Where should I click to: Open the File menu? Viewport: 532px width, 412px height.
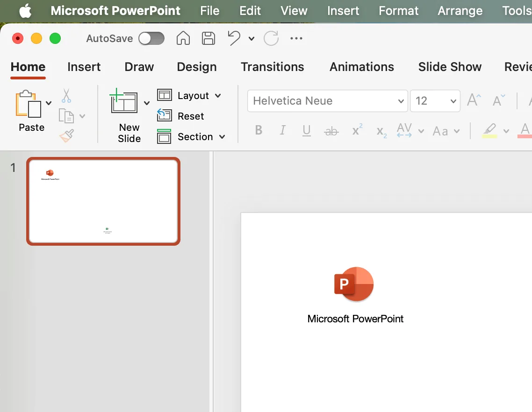click(210, 11)
